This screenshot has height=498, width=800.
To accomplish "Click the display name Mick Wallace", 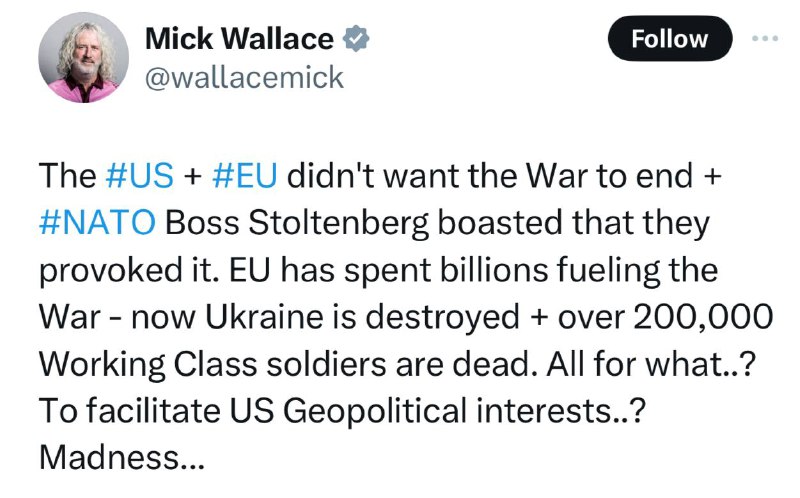I will tap(240, 39).
